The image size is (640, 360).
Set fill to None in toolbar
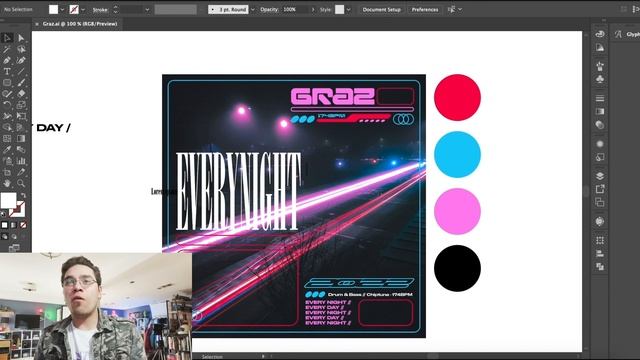click(x=23, y=225)
